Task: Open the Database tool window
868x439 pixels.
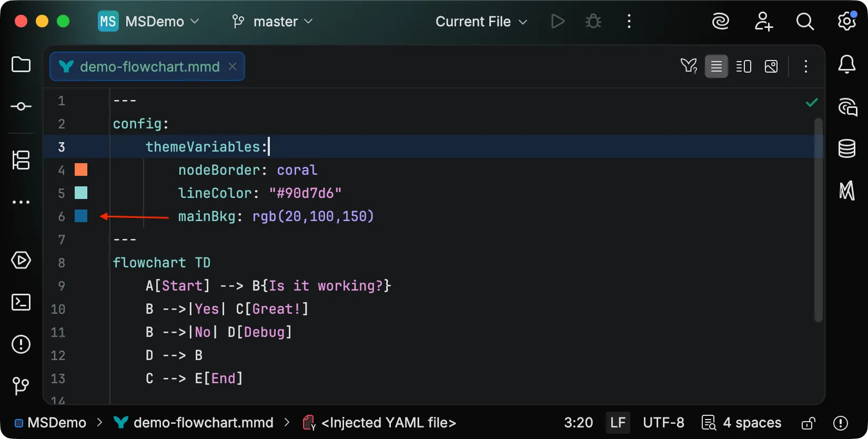Action: [846, 148]
